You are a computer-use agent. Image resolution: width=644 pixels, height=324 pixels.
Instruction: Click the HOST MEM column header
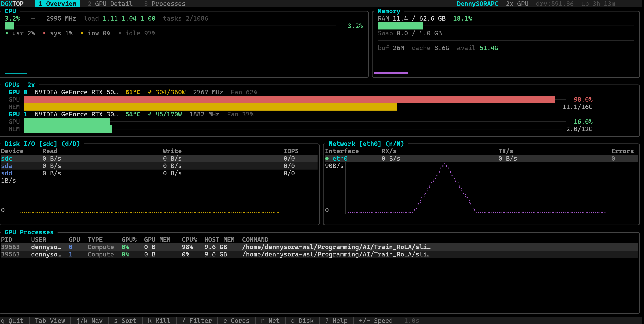pos(220,240)
